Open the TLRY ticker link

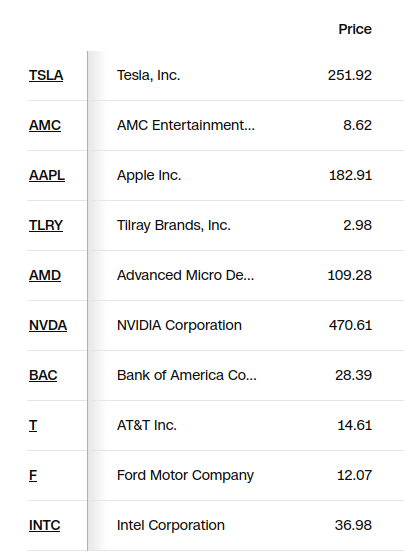(46, 225)
